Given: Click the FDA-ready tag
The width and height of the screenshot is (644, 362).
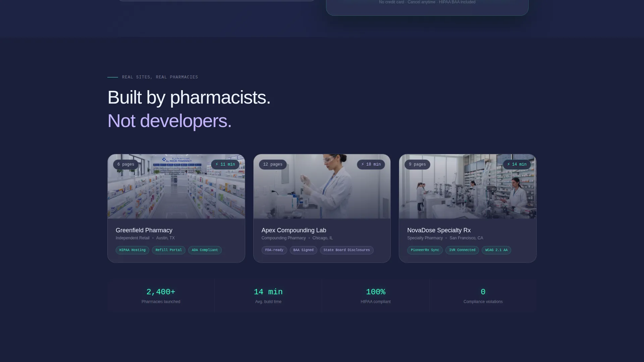Looking at the screenshot, I should click(274, 250).
